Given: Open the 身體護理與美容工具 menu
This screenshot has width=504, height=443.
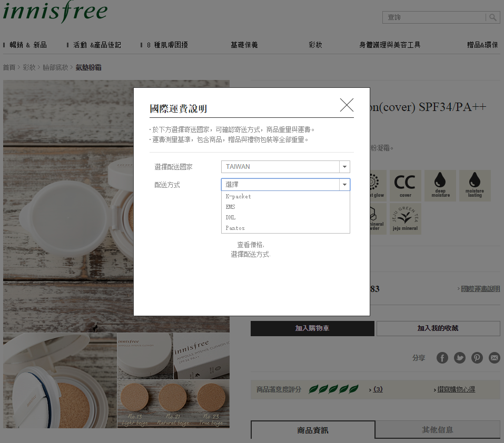Looking at the screenshot, I should [x=390, y=45].
